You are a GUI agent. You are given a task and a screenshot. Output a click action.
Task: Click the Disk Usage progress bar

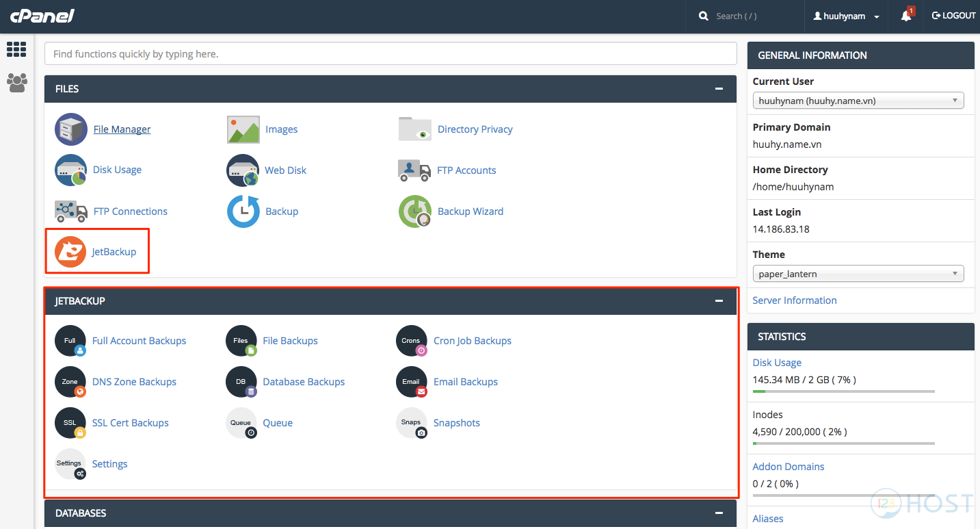pyautogui.click(x=843, y=391)
